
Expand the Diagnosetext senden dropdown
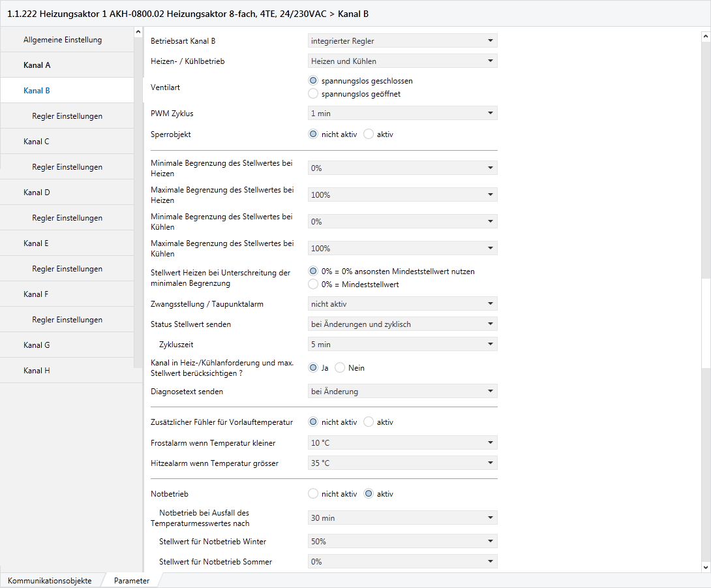coord(402,392)
